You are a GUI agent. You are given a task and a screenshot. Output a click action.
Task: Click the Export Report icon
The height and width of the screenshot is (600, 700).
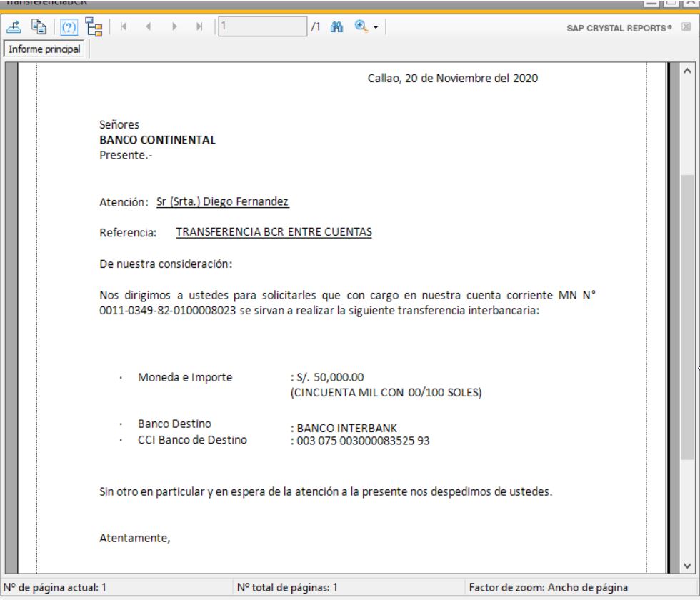point(14,27)
